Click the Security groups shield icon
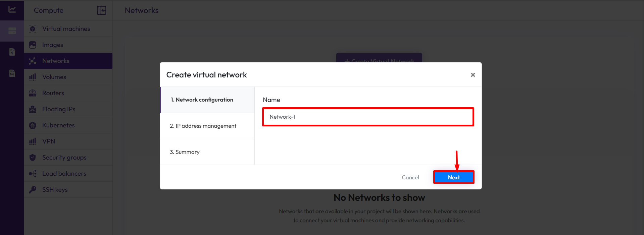The image size is (644, 235). [33, 158]
